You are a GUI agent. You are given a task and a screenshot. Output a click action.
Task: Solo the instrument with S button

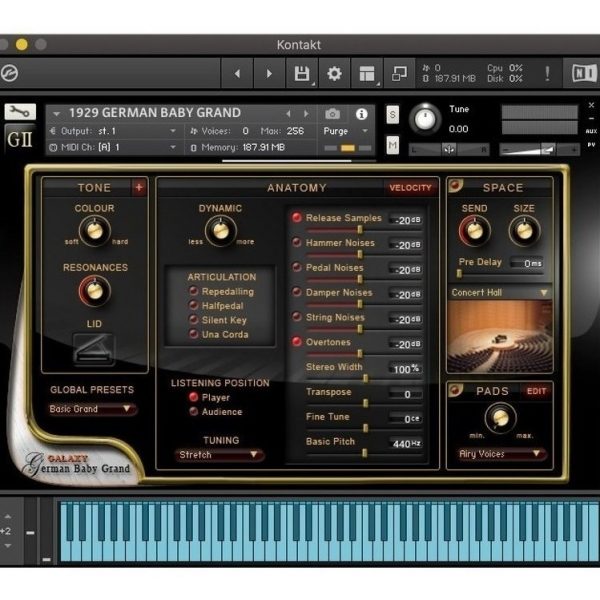(393, 114)
